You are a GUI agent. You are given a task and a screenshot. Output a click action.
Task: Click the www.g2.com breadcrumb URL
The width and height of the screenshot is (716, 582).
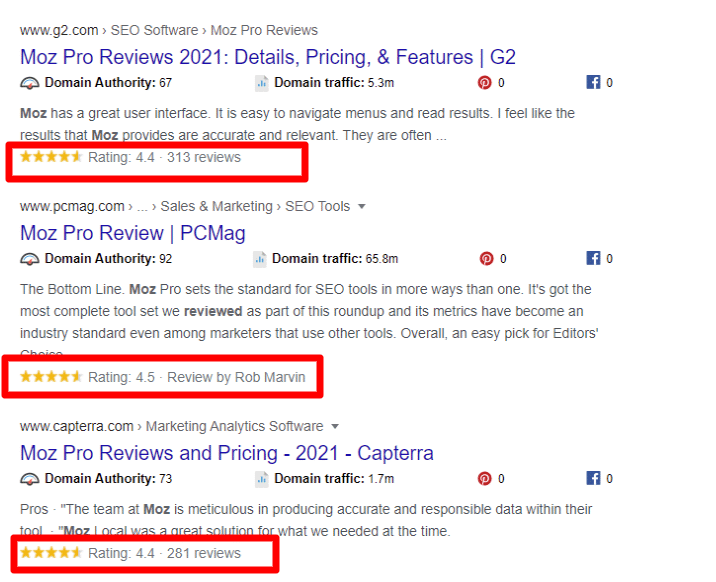click(x=59, y=31)
